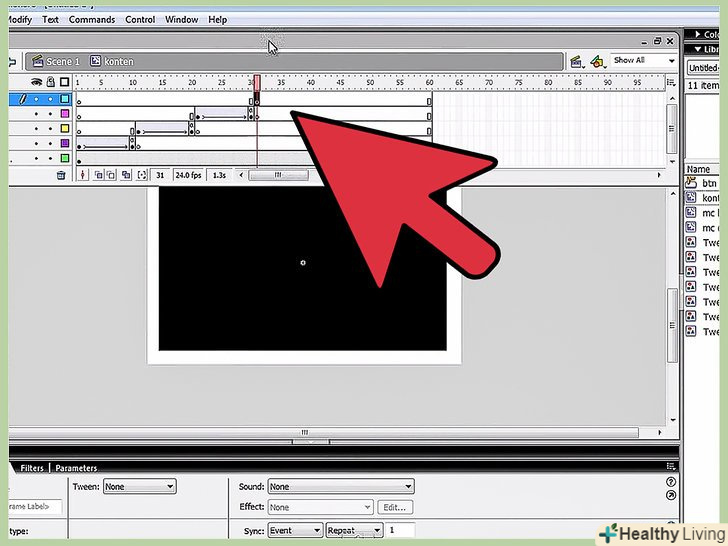Open the Window menu
The width and height of the screenshot is (728, 546).
click(182, 20)
